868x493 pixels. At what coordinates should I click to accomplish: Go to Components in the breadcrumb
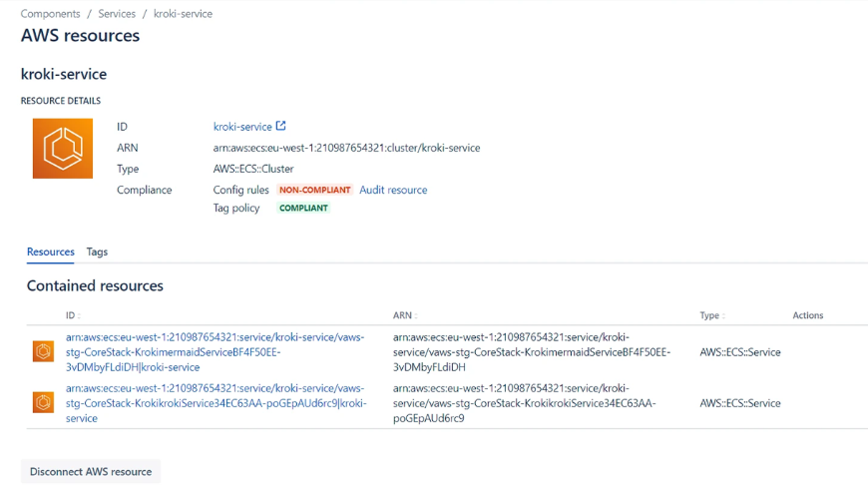[50, 14]
